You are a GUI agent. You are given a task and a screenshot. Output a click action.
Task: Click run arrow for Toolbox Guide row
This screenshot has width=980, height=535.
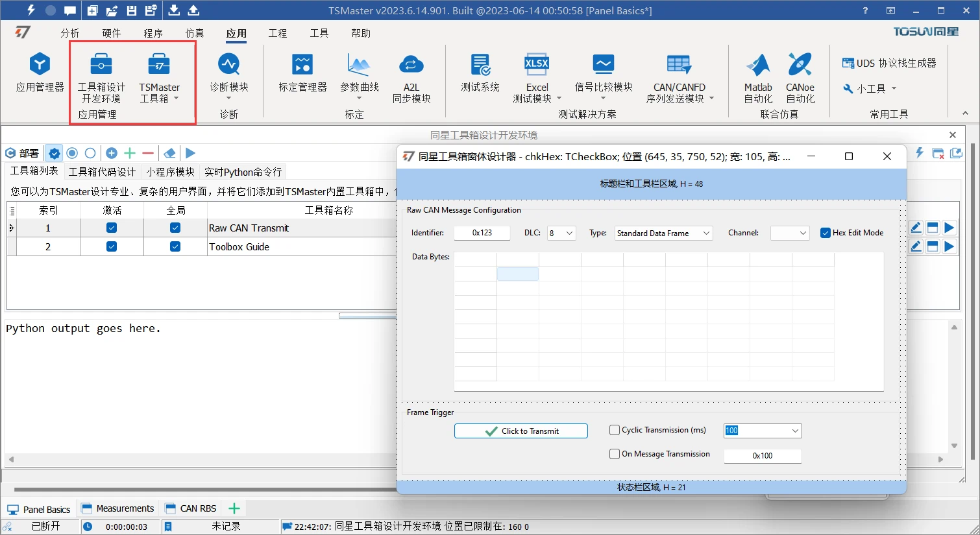949,246
